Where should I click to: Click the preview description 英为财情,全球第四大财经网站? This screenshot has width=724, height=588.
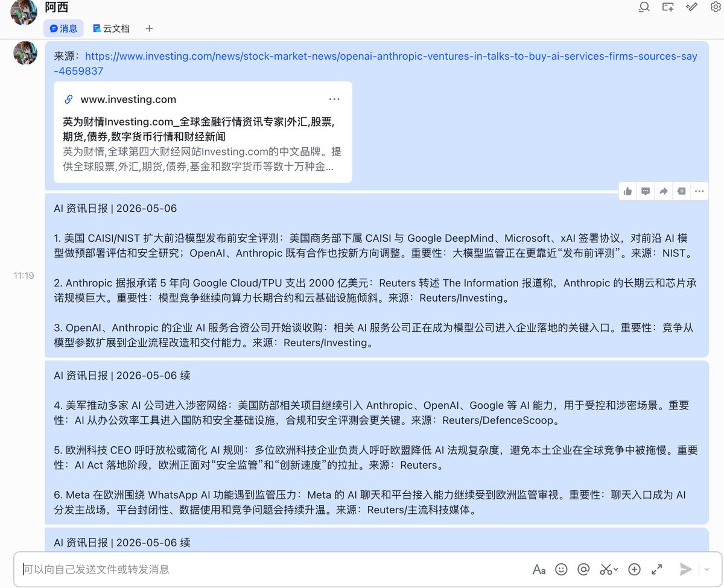[x=202, y=159]
